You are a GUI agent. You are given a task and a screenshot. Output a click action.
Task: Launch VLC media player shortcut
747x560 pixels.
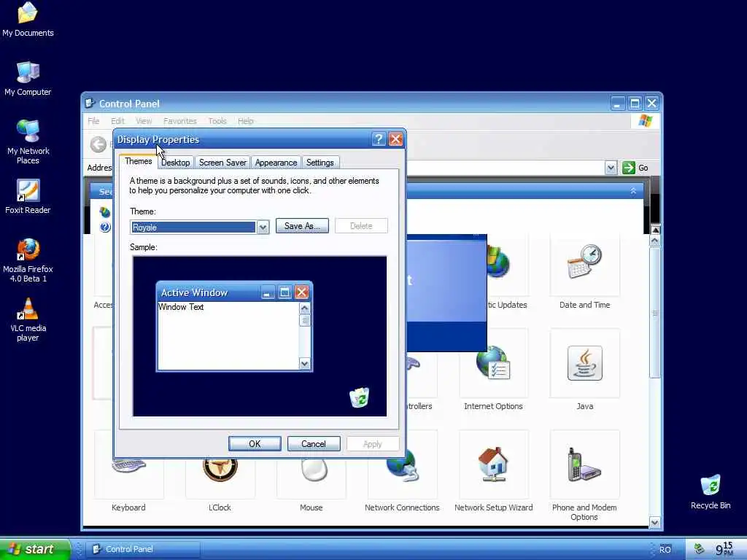28,319
